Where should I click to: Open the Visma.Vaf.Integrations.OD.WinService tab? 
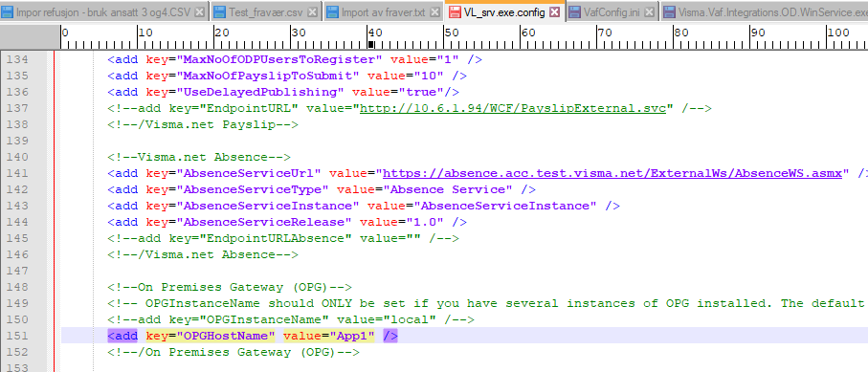pyautogui.click(x=765, y=11)
